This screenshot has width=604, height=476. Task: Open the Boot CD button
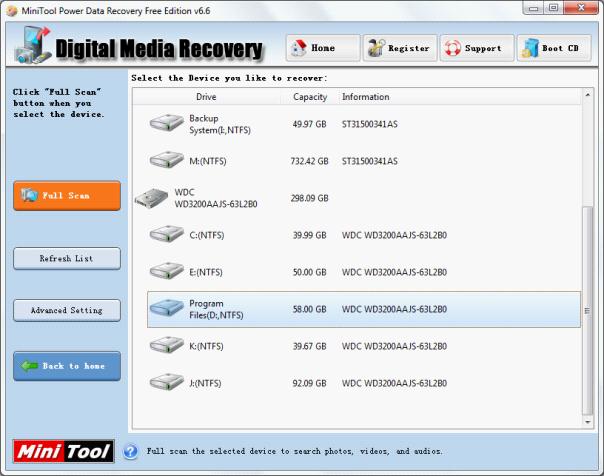[554, 48]
